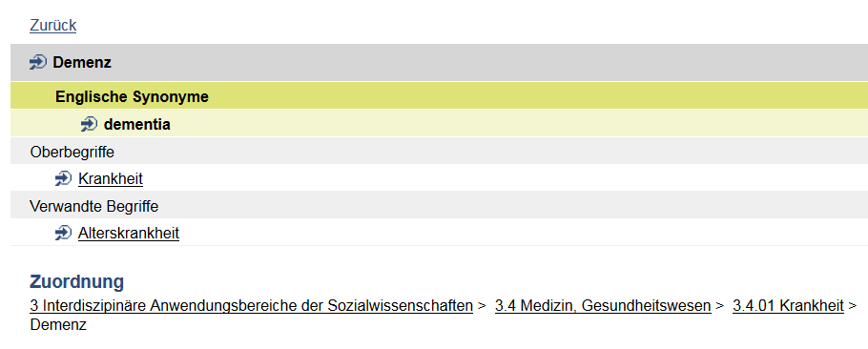The image size is (868, 349).
Task: Open the Alterskrankheit related term link
Action: (129, 234)
